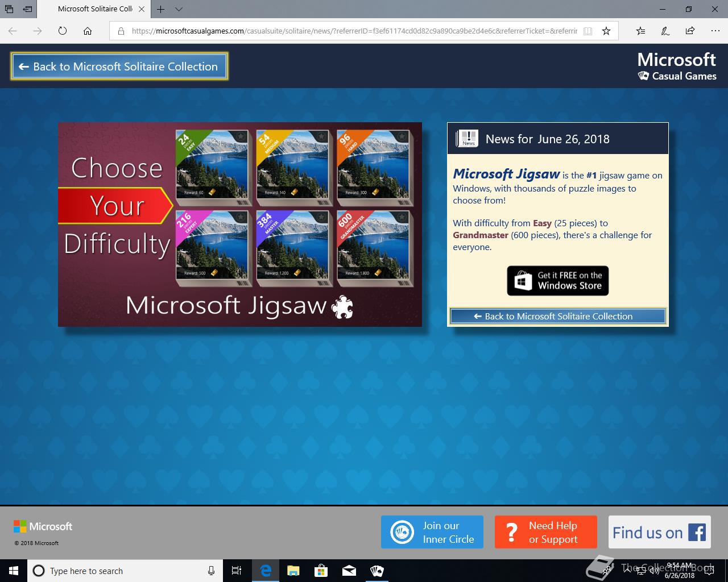Click Find us on Facebook button
Image resolution: width=728 pixels, height=582 pixels.
coord(660,532)
